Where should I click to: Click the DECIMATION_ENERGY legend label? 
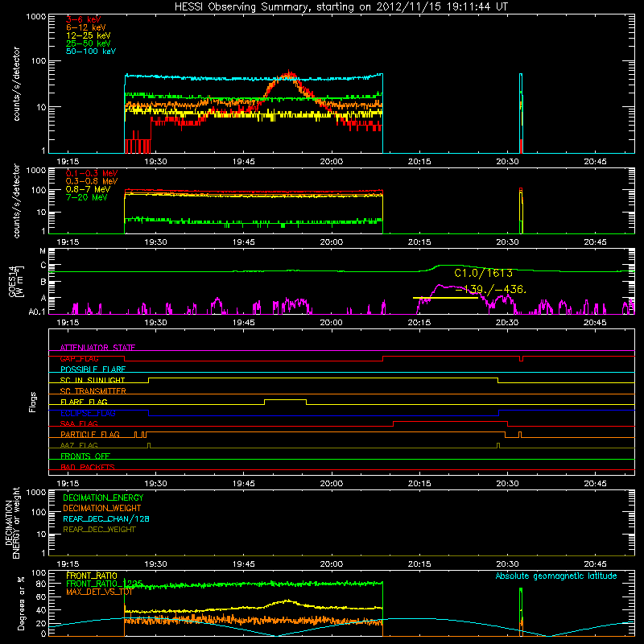103,497
